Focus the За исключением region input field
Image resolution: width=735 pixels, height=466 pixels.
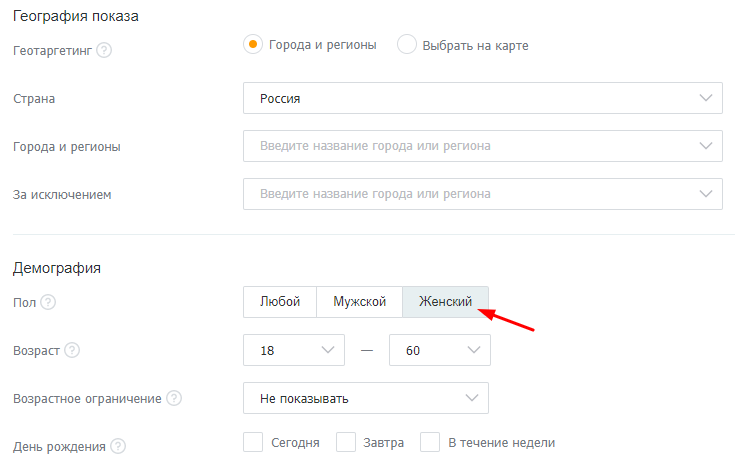click(x=470, y=194)
